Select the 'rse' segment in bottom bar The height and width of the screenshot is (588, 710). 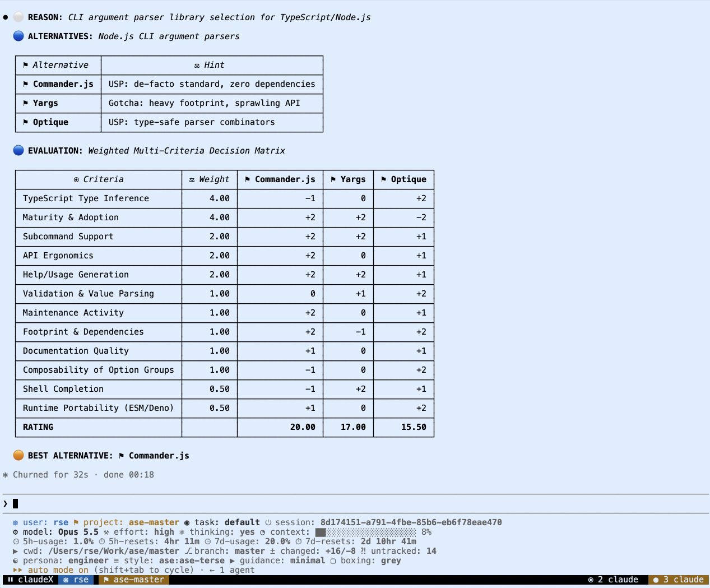tap(76, 580)
